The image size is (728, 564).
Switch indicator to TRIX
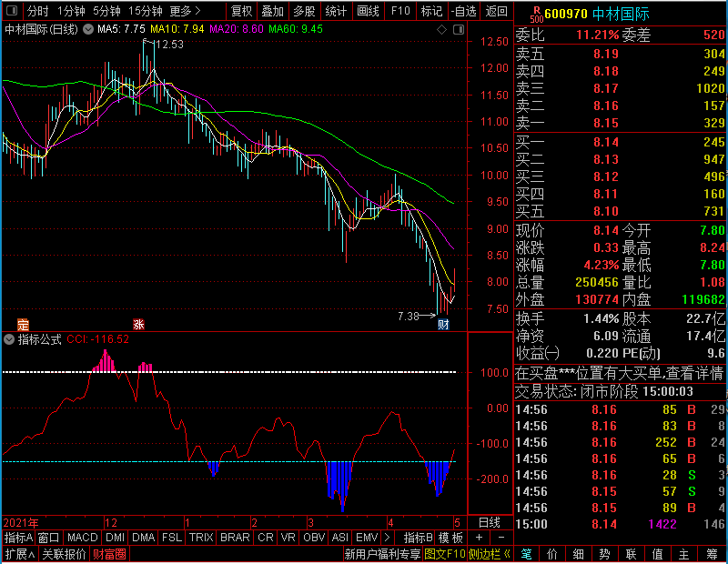pos(201,538)
